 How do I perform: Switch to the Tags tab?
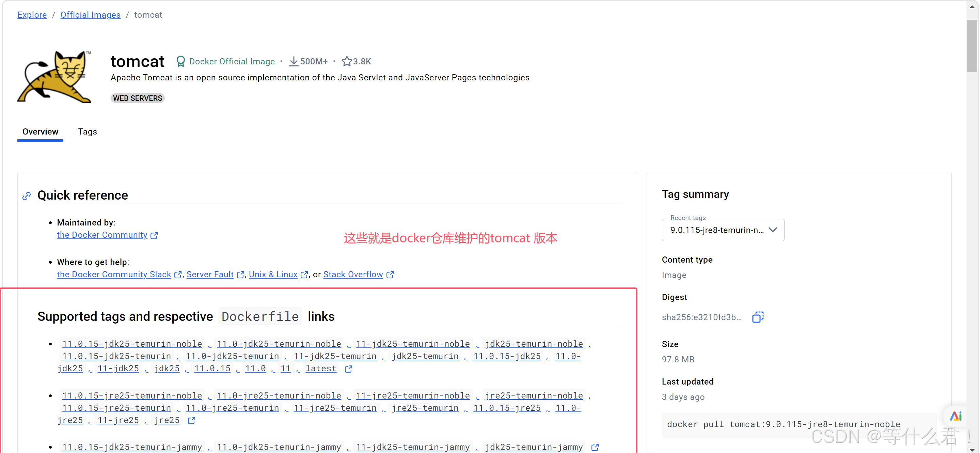pos(88,132)
